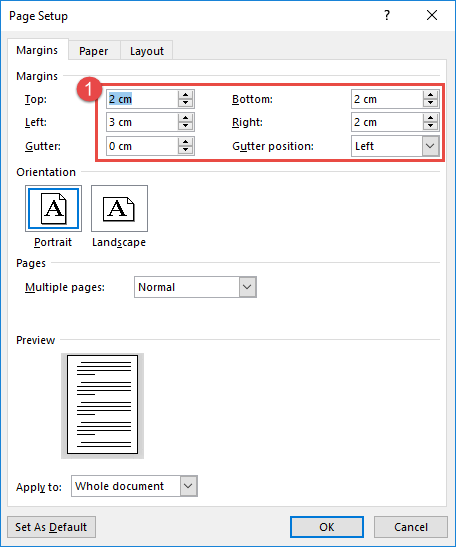Click the Landscape label text
Image resolution: width=456 pixels, height=547 pixels.
pyautogui.click(x=119, y=242)
